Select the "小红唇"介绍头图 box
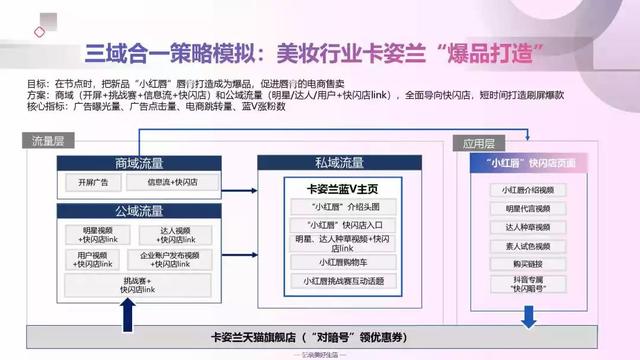The height and width of the screenshot is (360, 640). [x=343, y=207]
